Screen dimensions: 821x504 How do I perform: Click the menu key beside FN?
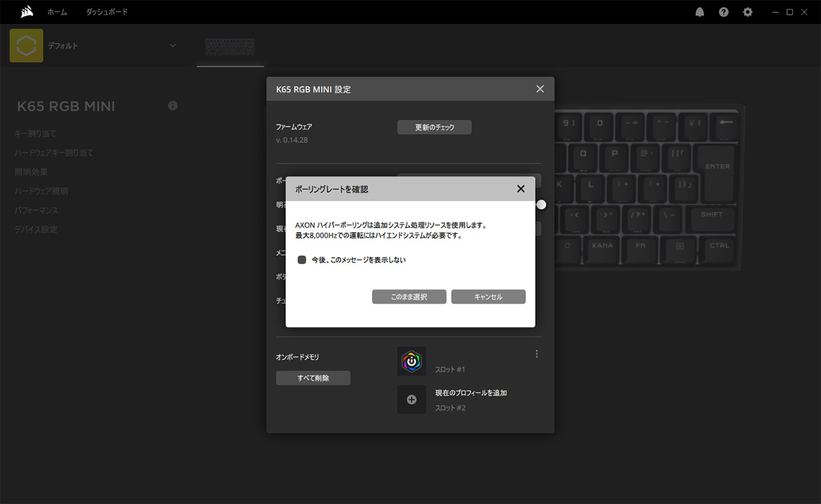[680, 249]
